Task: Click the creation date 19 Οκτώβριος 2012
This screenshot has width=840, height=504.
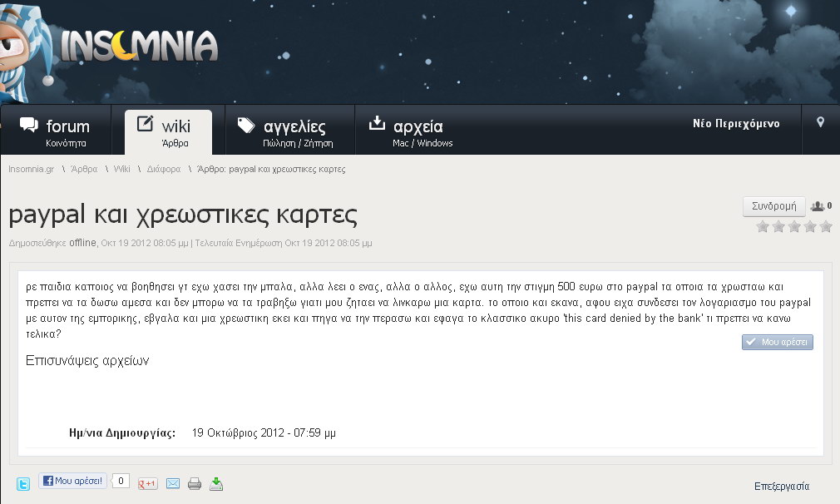Action: (264, 432)
